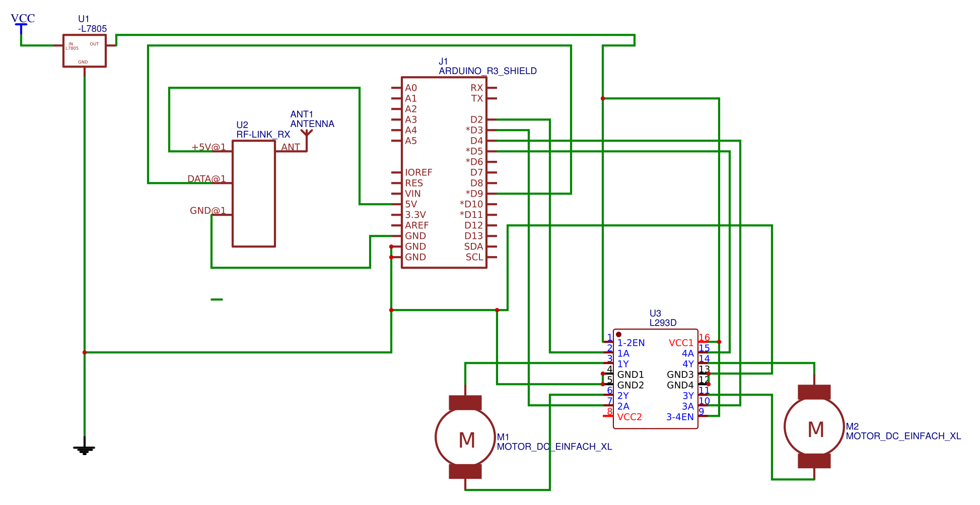Click the U1 reference label
Viewport: 980px width, 505px height.
coord(84,19)
